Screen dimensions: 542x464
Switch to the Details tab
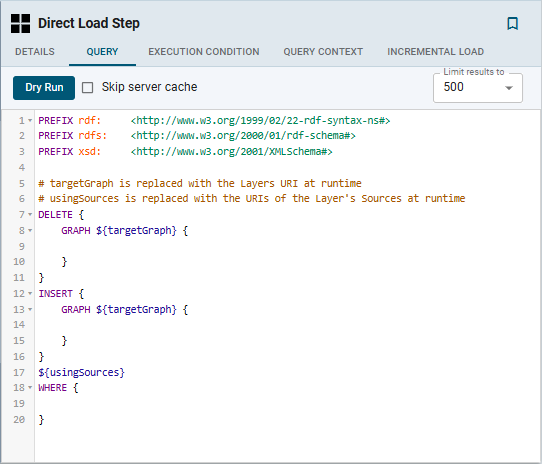click(x=35, y=52)
